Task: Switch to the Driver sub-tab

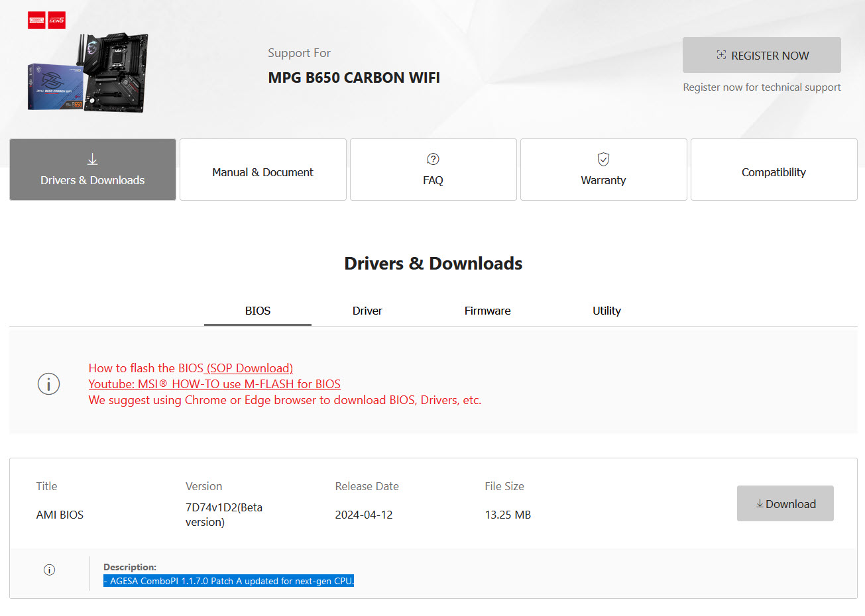Action: 367,311
